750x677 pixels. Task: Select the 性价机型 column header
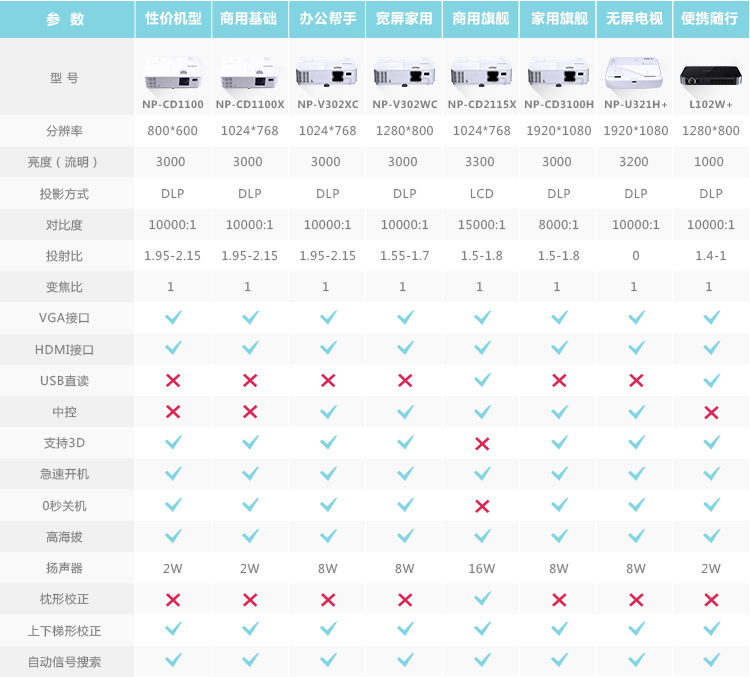coord(173,19)
